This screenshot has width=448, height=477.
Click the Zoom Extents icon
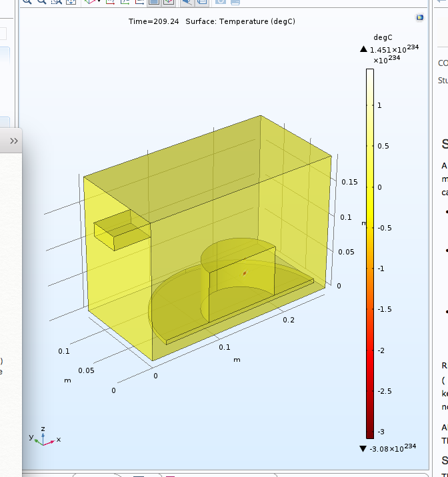tap(69, 2)
